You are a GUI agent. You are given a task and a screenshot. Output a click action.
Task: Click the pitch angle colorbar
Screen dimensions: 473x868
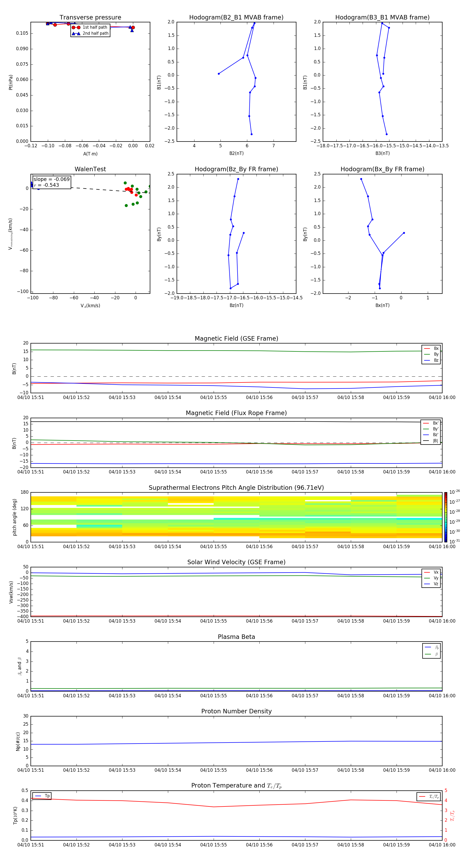446,517
